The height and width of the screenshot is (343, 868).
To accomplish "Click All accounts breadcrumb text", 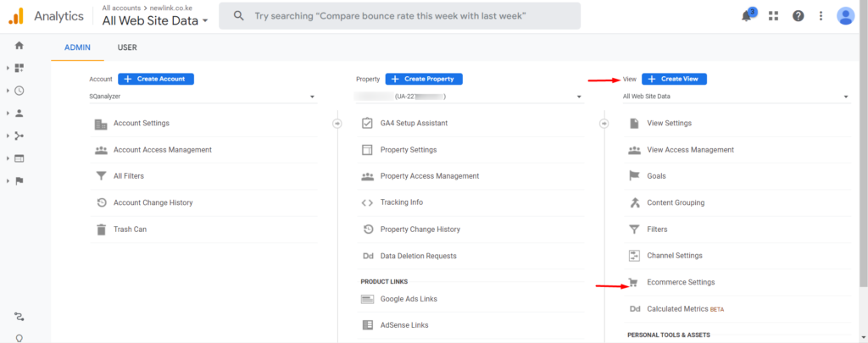I will coord(121,8).
